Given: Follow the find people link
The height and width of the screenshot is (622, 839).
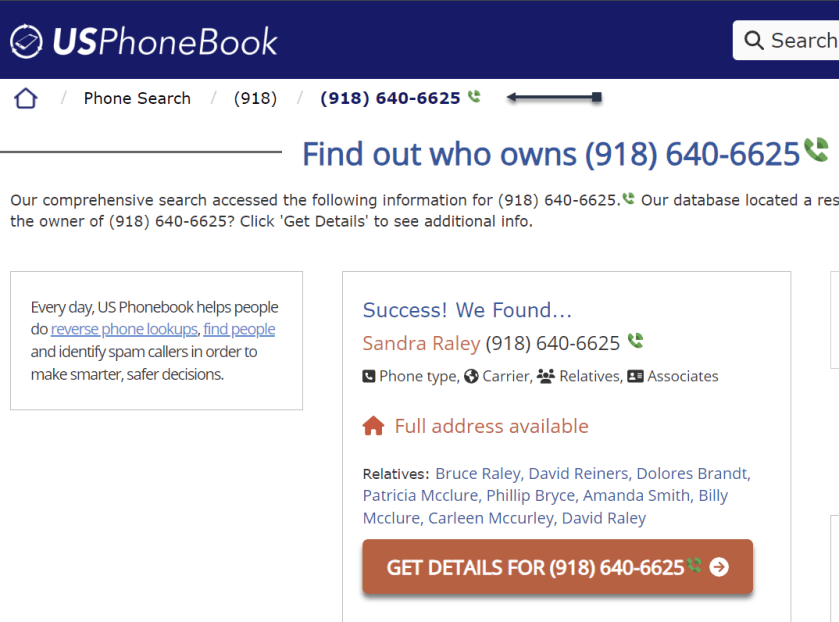Looking at the screenshot, I should (x=239, y=329).
